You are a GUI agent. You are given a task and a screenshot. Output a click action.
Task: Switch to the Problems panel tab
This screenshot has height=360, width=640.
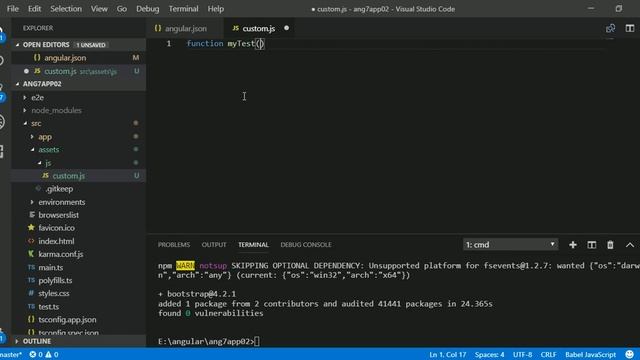174,245
